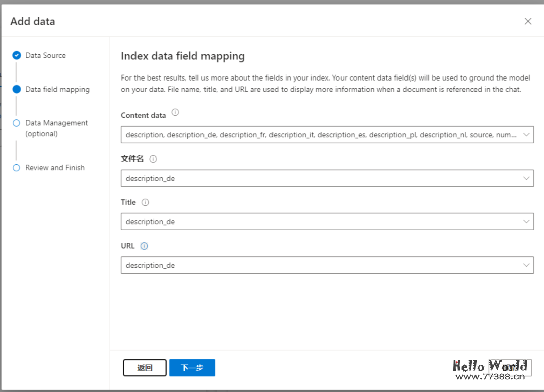Select the Data field mapping step label
Screen dimensions: 544x392
pyautogui.click(x=57, y=89)
